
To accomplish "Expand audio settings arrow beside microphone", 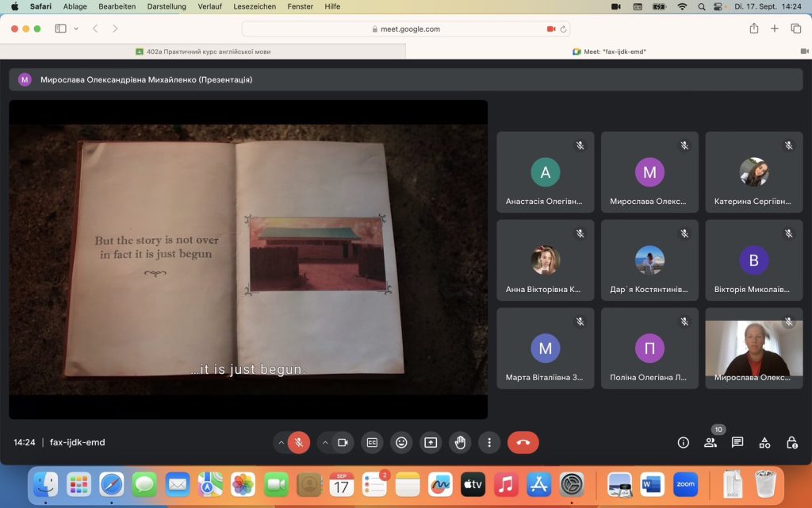I will 281,442.
